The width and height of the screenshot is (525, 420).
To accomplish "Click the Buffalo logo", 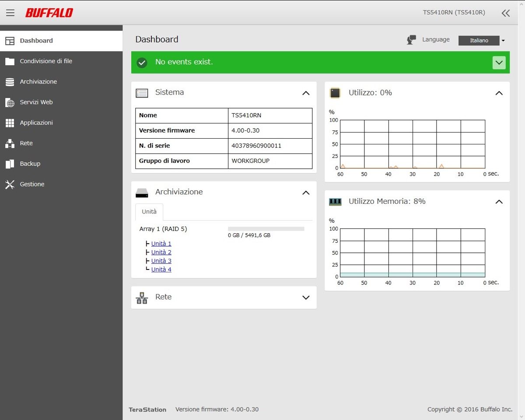I will coord(49,13).
